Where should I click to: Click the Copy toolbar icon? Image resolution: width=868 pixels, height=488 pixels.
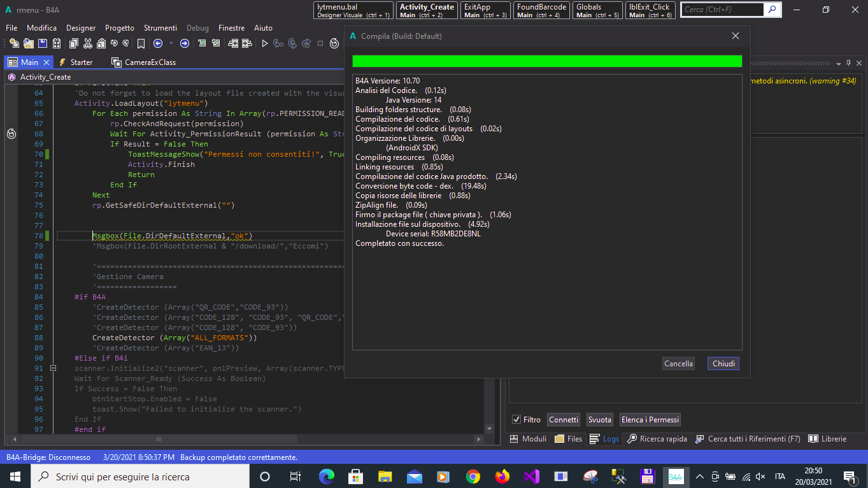[74, 43]
